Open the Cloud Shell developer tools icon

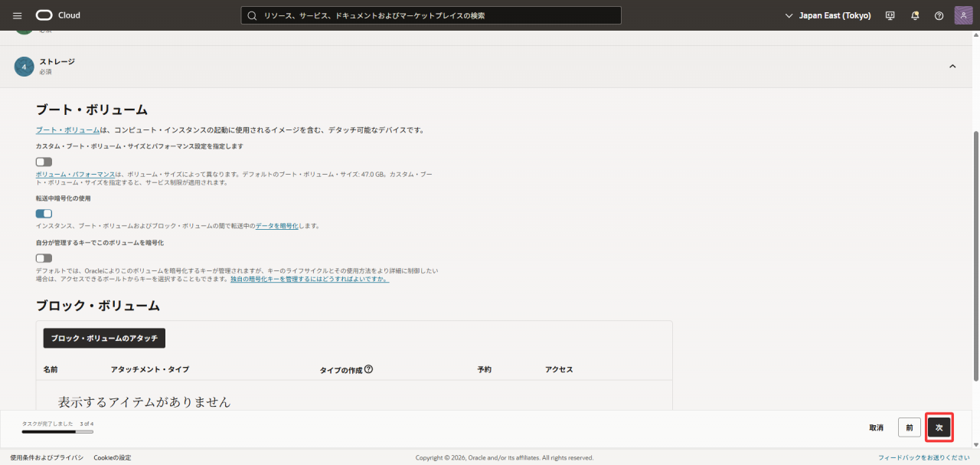pos(890,15)
